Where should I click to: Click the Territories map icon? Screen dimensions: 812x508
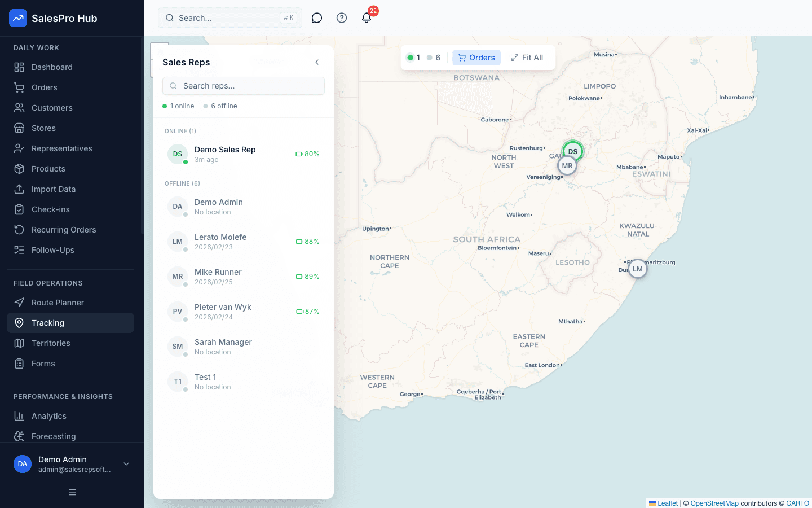coord(19,343)
